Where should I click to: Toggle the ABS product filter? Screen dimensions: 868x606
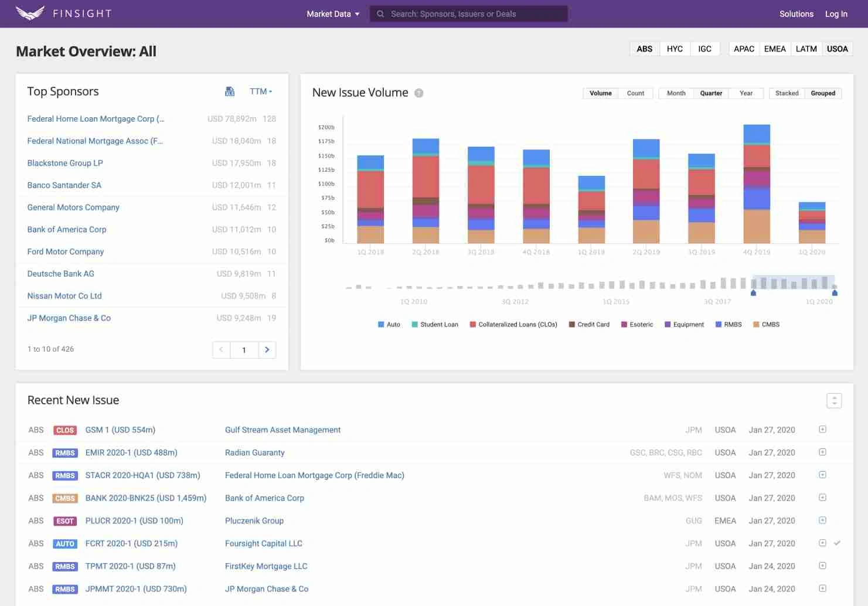[x=645, y=49]
